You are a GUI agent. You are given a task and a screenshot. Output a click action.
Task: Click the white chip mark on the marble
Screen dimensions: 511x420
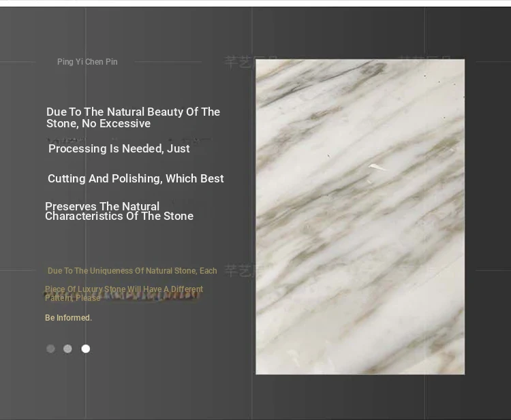tap(375, 166)
